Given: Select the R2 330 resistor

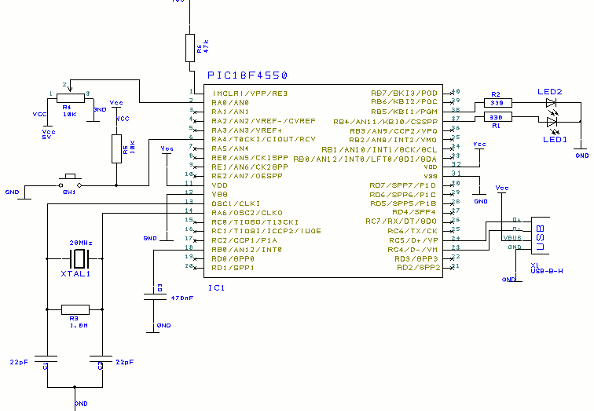Looking at the screenshot, I should [498, 103].
